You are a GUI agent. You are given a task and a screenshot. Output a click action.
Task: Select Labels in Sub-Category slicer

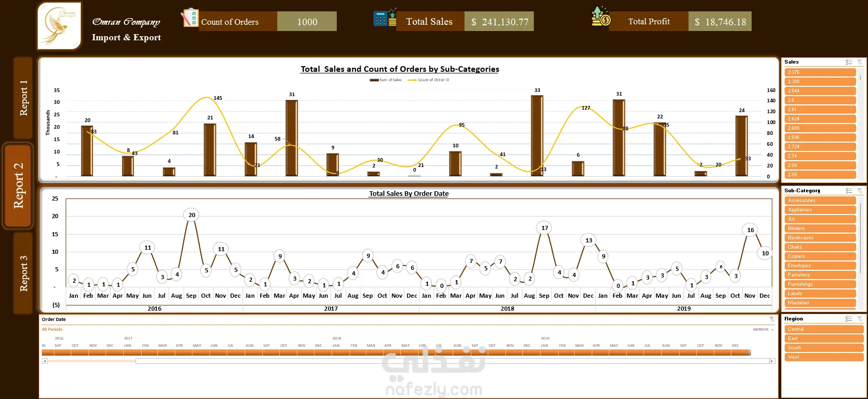tap(820, 294)
